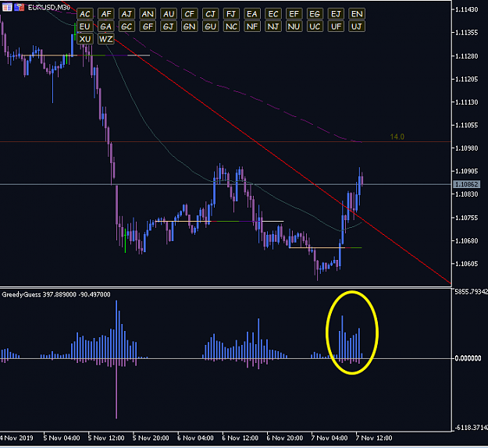The width and height of the screenshot is (488, 448).
Task: Click the 7 Nov 12:00 time label
Action: coord(374,438)
